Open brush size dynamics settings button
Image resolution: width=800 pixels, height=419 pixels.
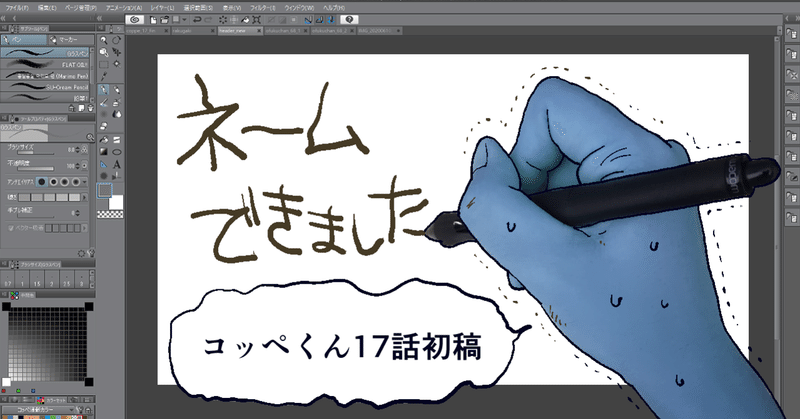85,150
